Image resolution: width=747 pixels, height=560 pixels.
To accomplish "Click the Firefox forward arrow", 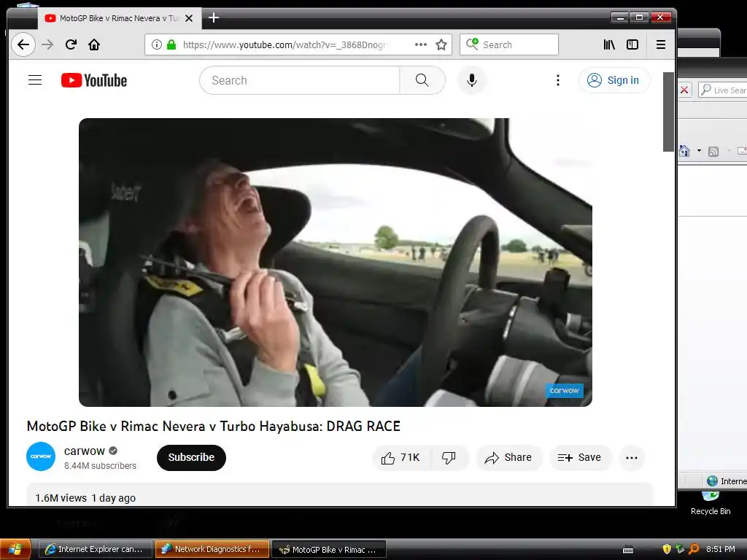I will [x=47, y=44].
